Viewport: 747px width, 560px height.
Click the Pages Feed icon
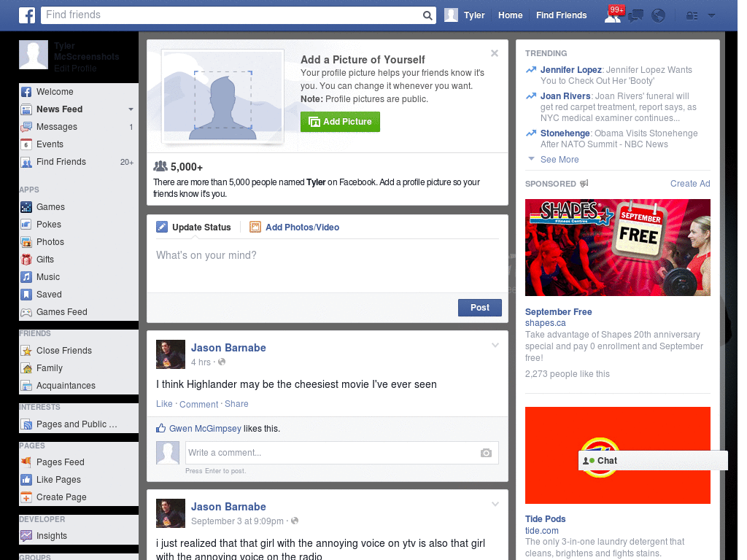pyautogui.click(x=27, y=462)
